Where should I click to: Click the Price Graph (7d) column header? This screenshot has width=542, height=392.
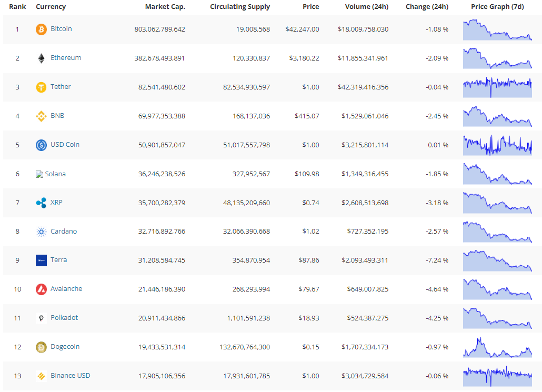(x=497, y=6)
